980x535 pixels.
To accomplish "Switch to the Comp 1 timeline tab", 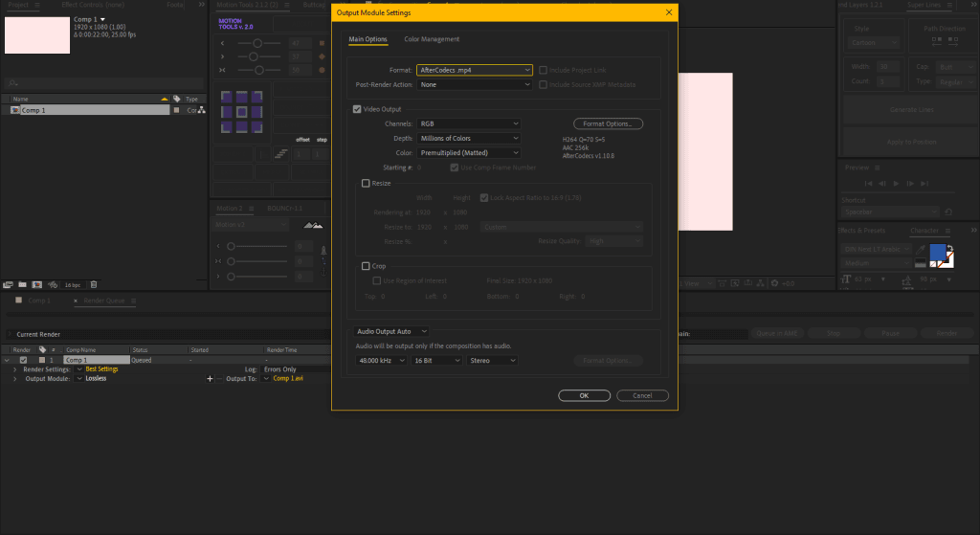I will click(38, 301).
